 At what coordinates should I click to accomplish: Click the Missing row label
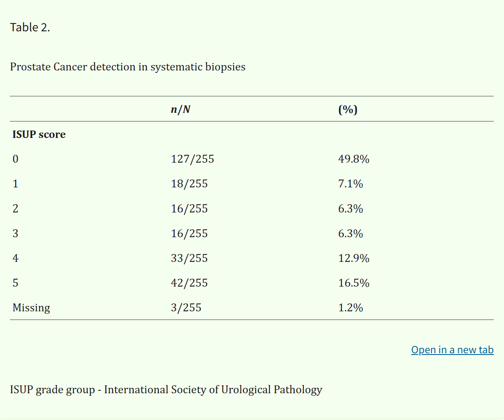31,308
